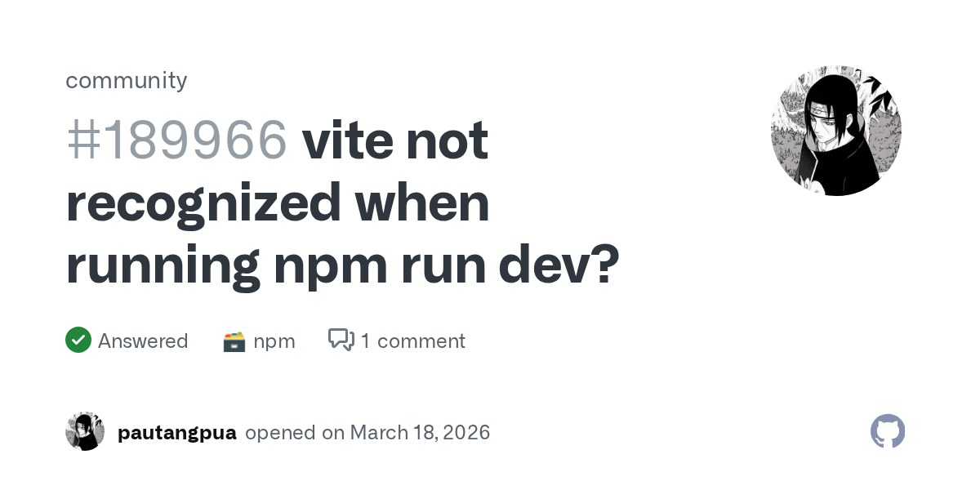The image size is (980, 490).
Task: Click the word "running" in the title
Action: pos(163,265)
